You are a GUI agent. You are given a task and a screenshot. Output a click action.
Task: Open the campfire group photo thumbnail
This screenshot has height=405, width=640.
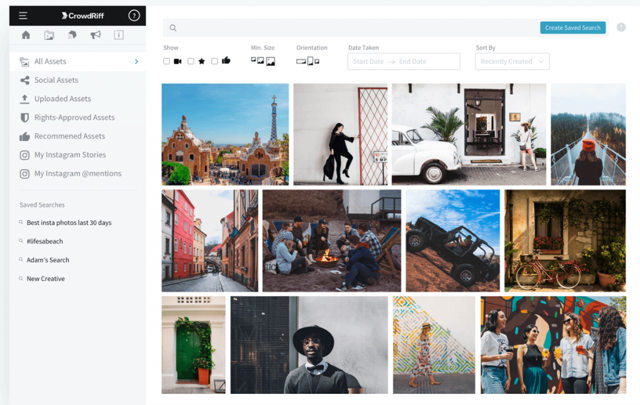[x=331, y=240]
